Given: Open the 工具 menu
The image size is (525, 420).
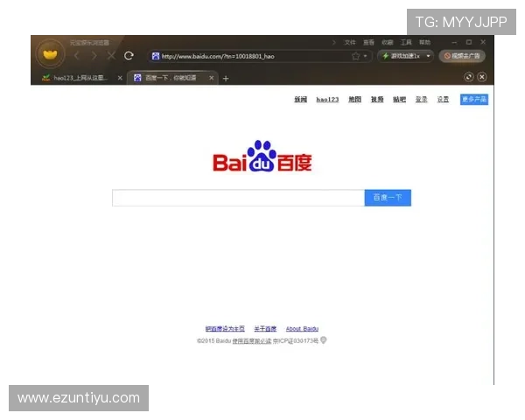Looking at the screenshot, I should [406, 42].
